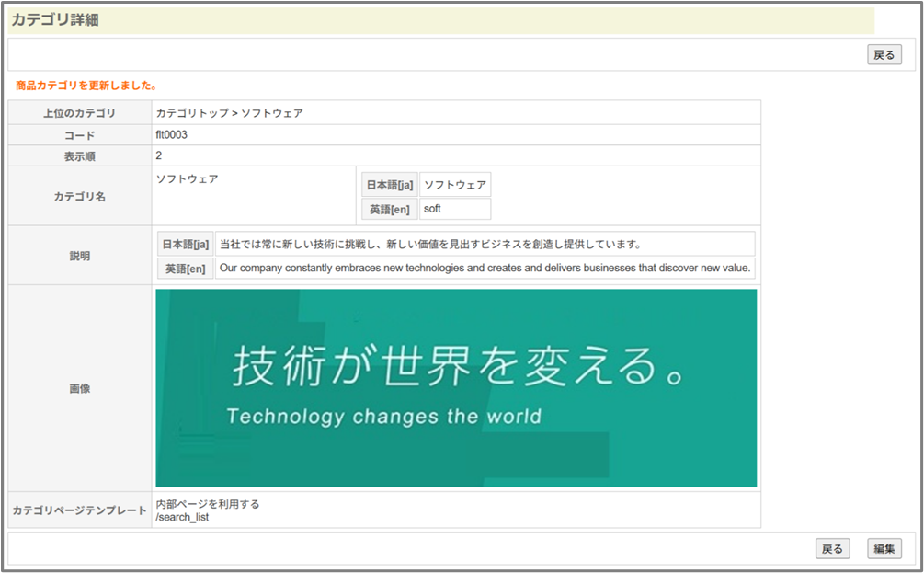Click the 画像 row label

pos(80,389)
